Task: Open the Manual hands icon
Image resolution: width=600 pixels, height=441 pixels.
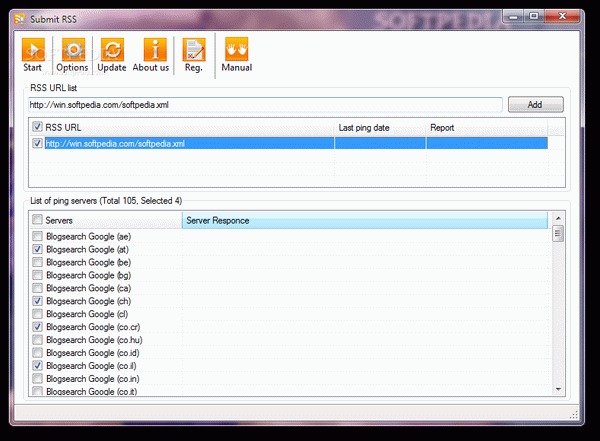Action: click(236, 49)
